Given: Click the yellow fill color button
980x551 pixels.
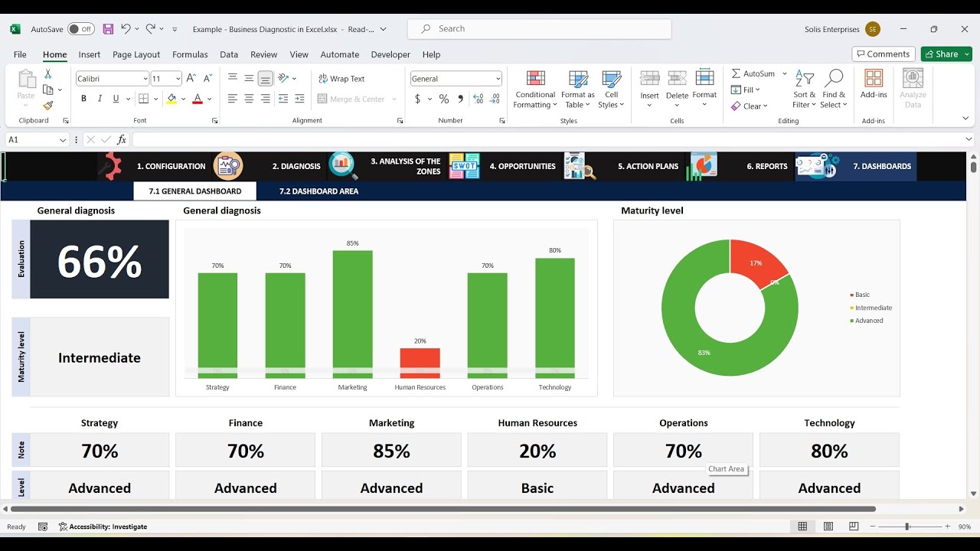Looking at the screenshot, I should click(x=171, y=99).
